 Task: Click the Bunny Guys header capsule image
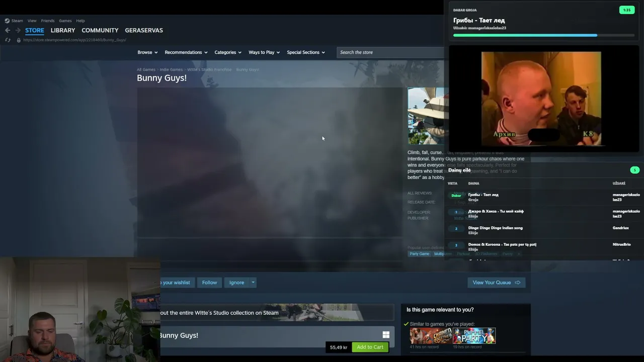(426, 116)
